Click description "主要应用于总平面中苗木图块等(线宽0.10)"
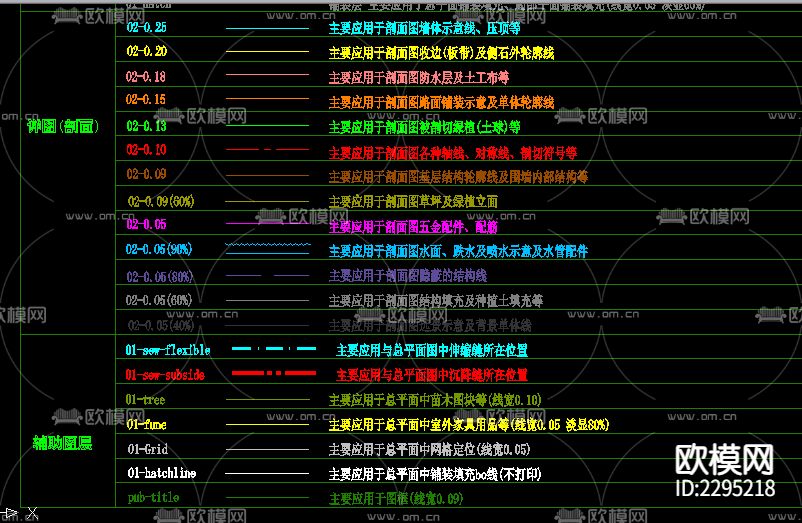 tap(435, 399)
